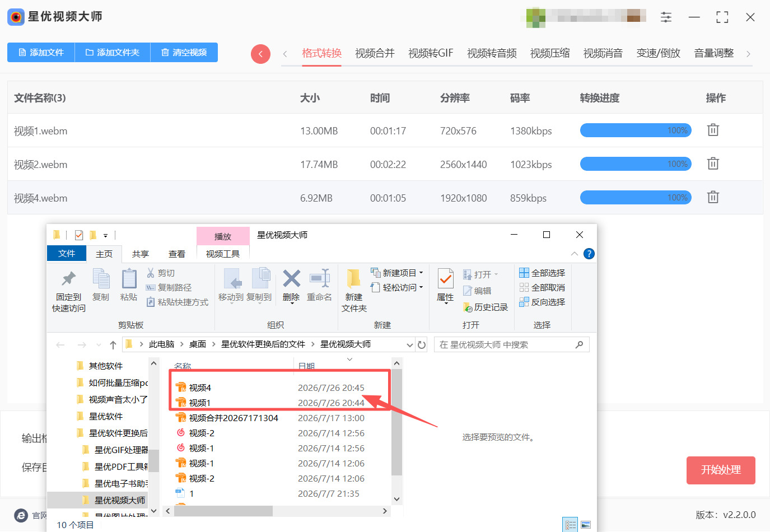Select the file 视频合并20267171304
This screenshot has width=770, height=532.
(234, 418)
